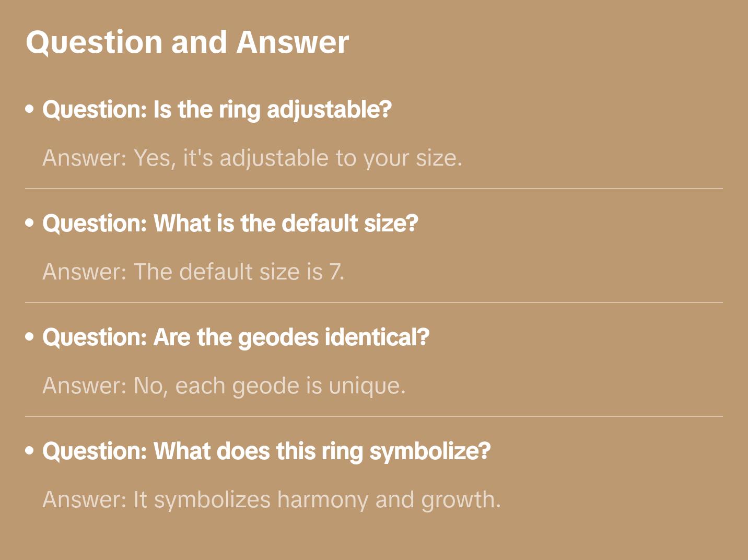Click the word "Answer" in the page heading
748x560 pixels.
point(293,42)
